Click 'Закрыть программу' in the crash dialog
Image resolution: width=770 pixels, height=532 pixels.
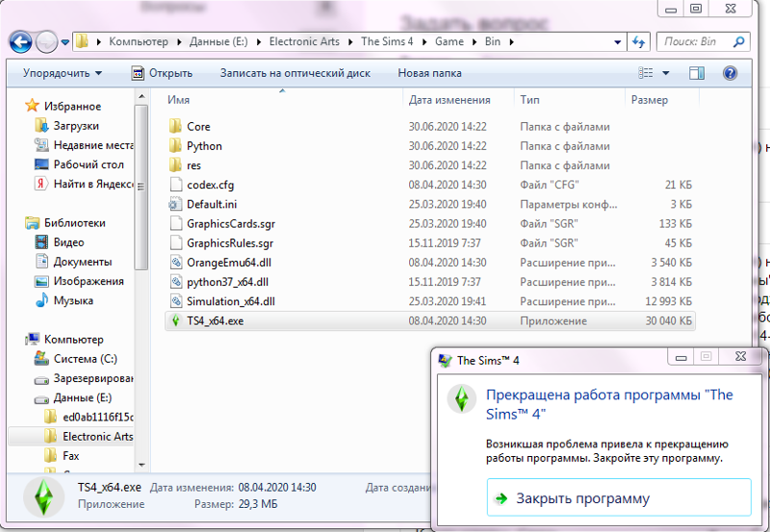[619, 498]
